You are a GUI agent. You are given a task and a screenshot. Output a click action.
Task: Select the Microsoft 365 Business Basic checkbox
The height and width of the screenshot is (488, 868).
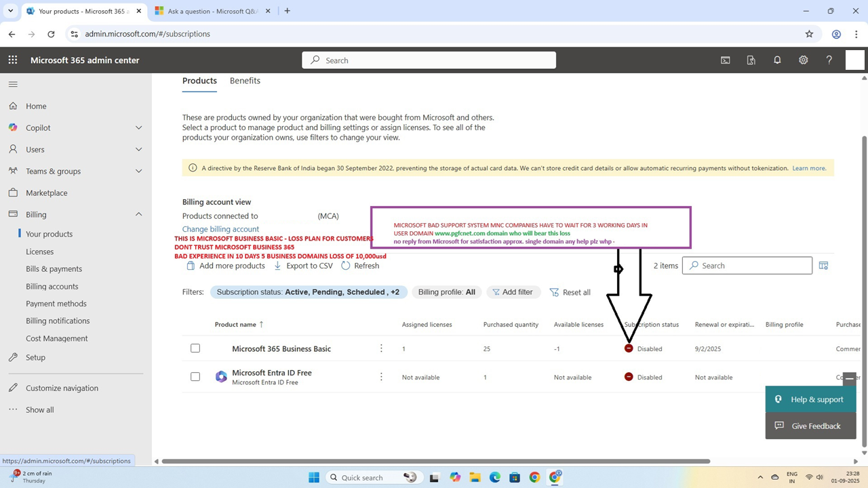pyautogui.click(x=195, y=348)
